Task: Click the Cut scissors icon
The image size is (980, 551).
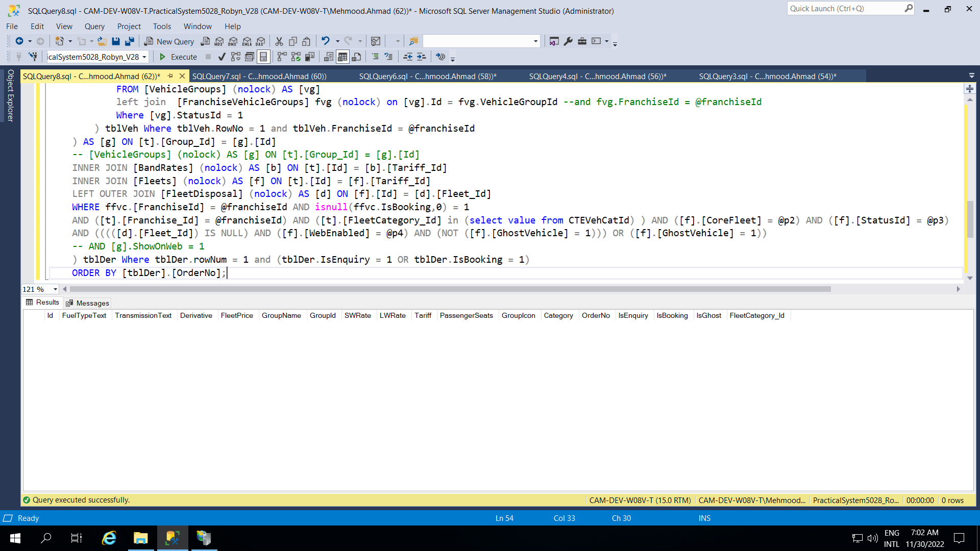Action: (x=279, y=41)
